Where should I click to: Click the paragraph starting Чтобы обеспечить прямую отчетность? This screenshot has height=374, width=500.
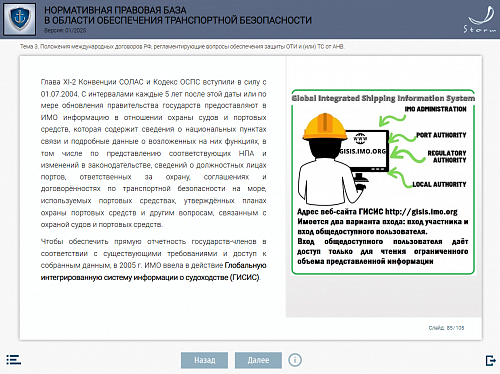[x=153, y=259]
